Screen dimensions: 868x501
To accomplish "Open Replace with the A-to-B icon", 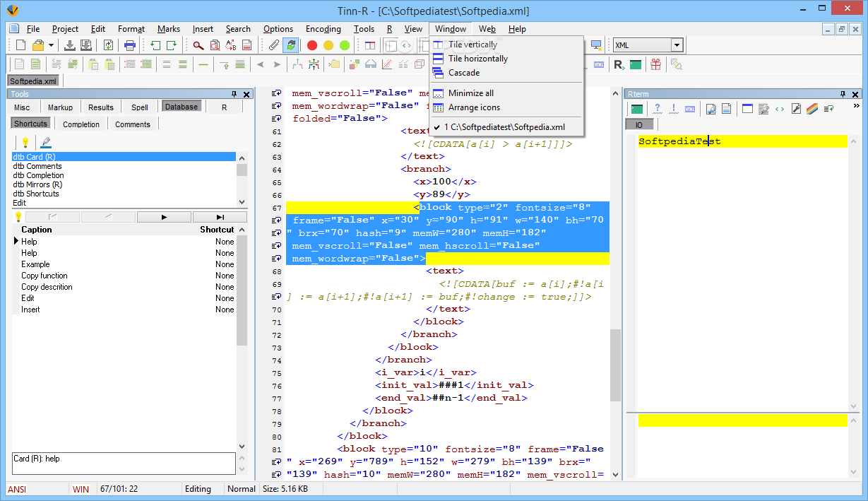I will [x=231, y=45].
